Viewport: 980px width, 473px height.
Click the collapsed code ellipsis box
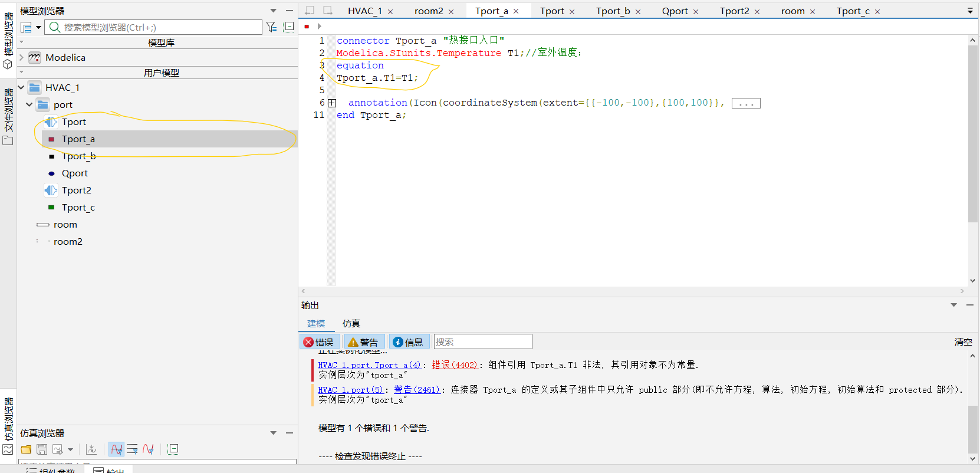(x=746, y=103)
